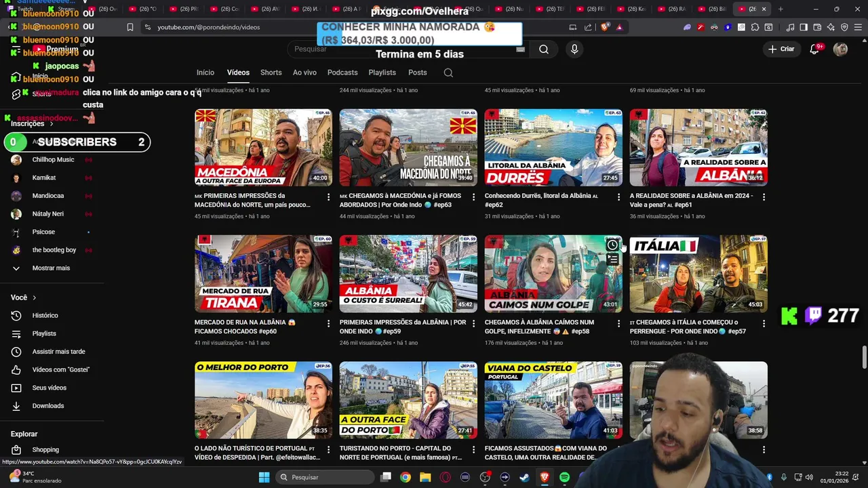The height and width of the screenshot is (488, 868).
Task: Activate voice search microphone icon
Action: 574,49
